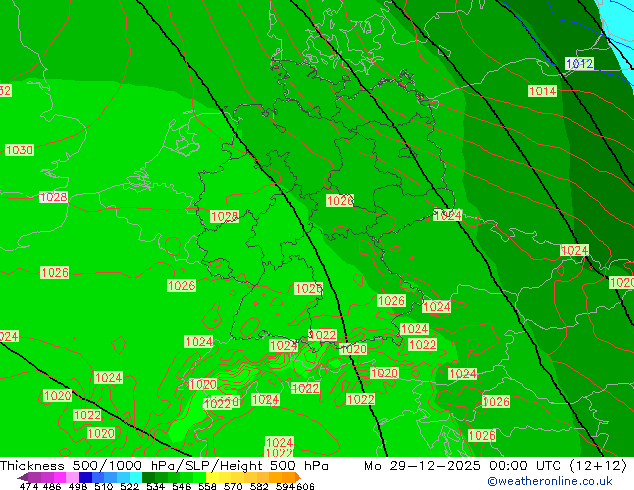Screen dimensions: 634x490
Task: Select the light pink legend swatch above 498
Action: tap(72, 477)
